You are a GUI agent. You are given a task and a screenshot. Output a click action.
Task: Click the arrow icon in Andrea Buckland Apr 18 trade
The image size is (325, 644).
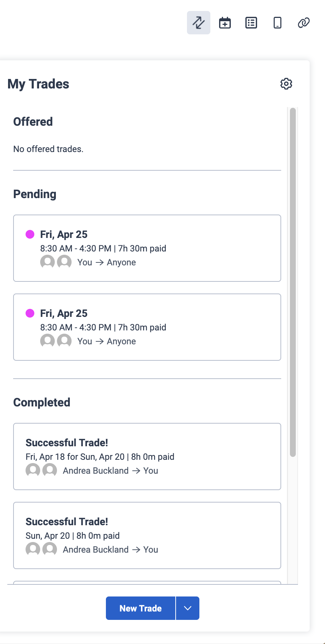pyautogui.click(x=136, y=471)
